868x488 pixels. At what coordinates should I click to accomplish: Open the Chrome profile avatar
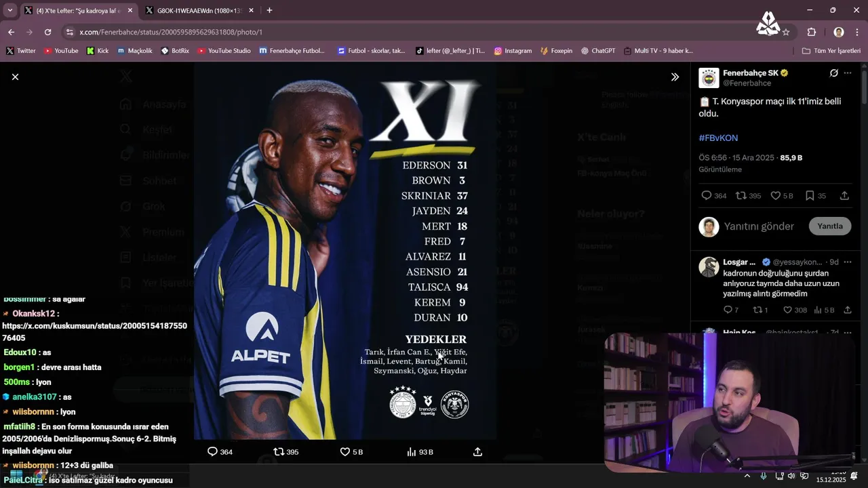coord(839,32)
